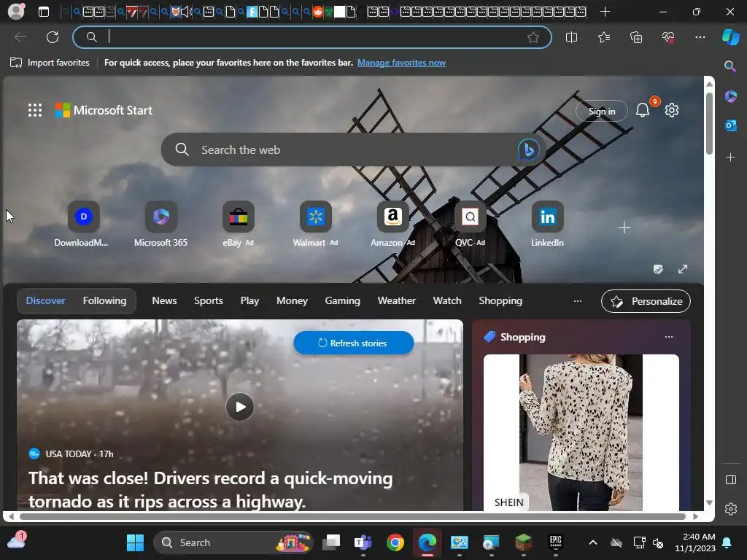Open sidebar settings gear
Viewport: 747px width, 560px height.
[730, 509]
